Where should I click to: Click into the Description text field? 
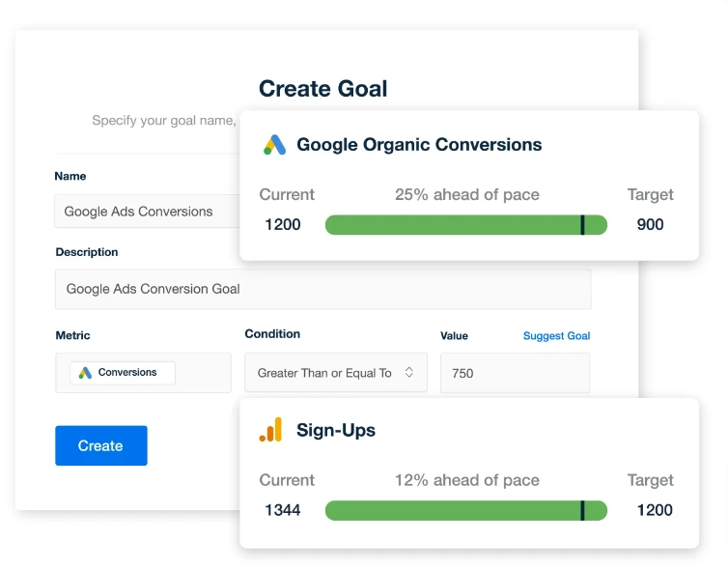click(322, 289)
